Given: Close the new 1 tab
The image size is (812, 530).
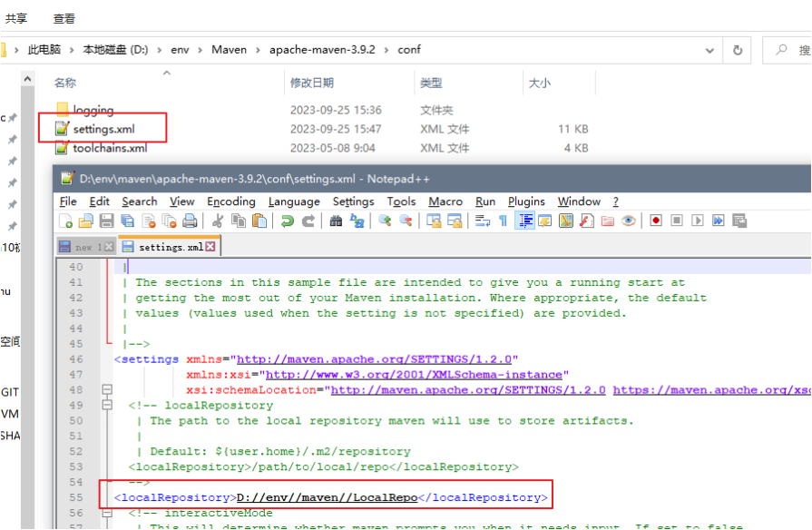Looking at the screenshot, I should (109, 247).
